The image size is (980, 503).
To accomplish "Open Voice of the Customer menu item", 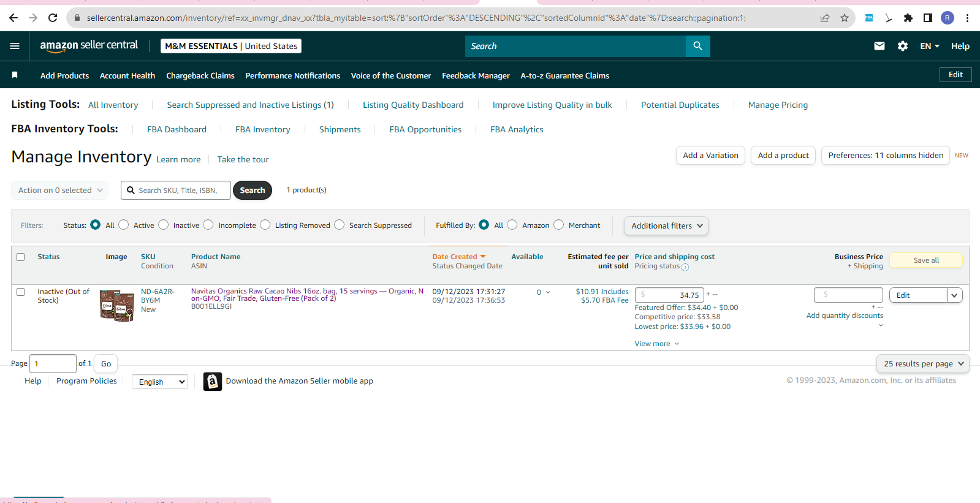I will 391,76.
